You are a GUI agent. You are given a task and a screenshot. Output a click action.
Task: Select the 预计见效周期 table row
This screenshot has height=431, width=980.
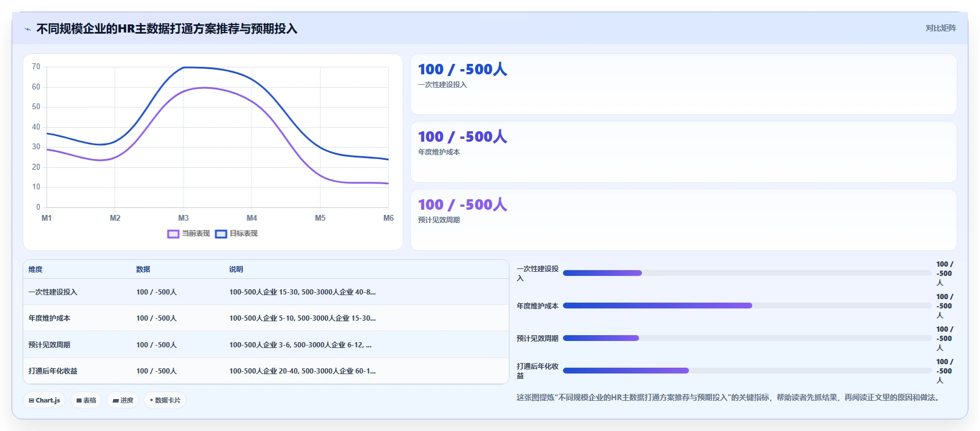coord(266,344)
